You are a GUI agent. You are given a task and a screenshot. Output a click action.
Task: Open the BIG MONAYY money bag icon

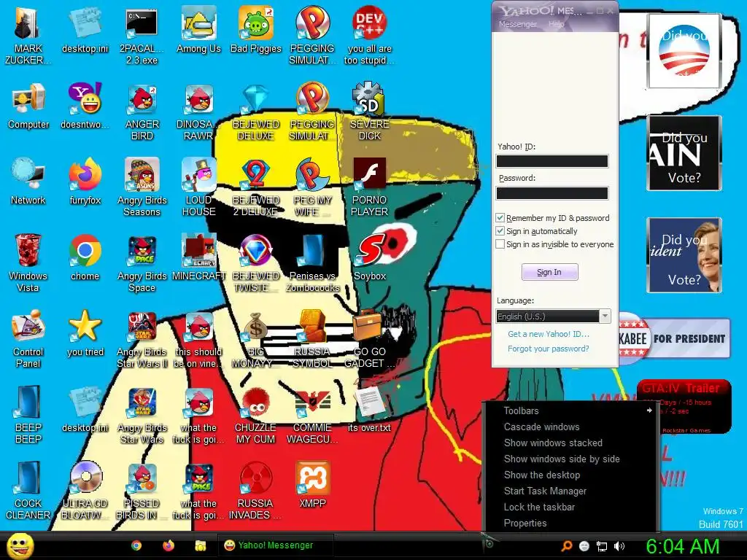pos(256,339)
